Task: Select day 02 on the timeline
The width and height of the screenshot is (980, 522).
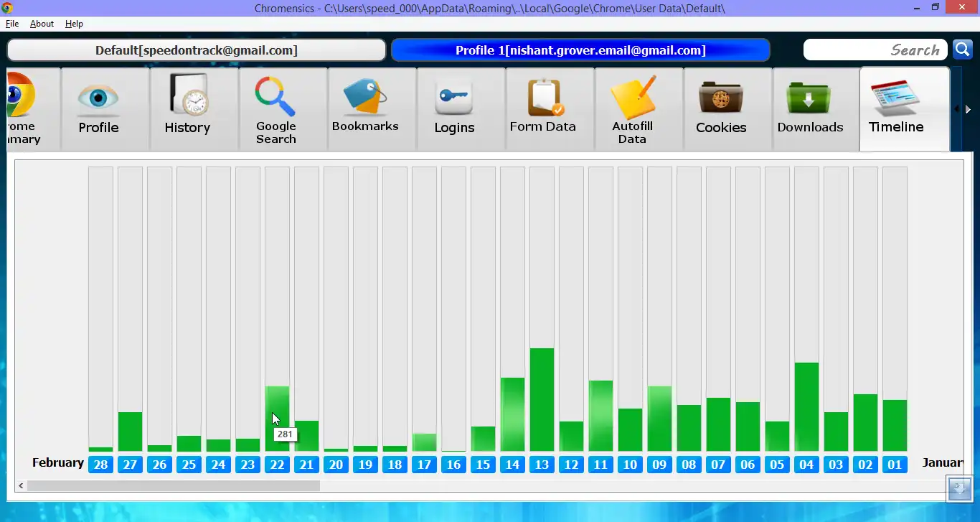Action: click(x=865, y=465)
